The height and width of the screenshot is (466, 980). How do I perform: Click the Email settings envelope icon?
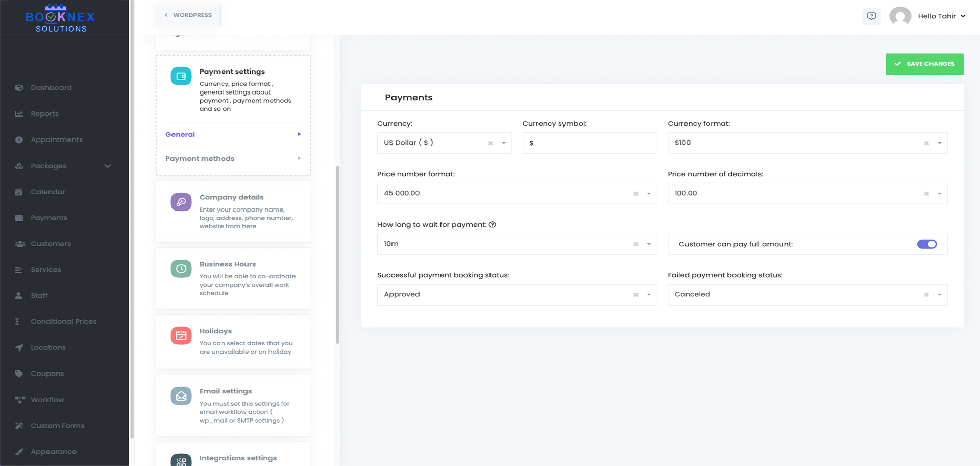tap(181, 395)
